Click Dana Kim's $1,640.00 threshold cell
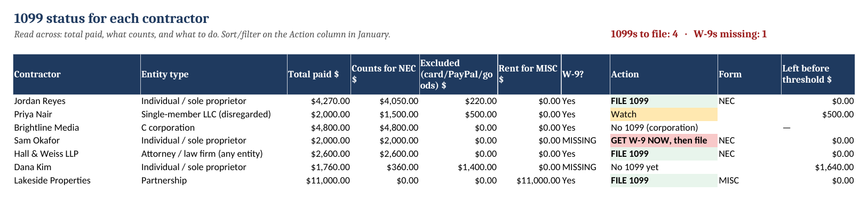This screenshot has width=868, height=200. 818,167
